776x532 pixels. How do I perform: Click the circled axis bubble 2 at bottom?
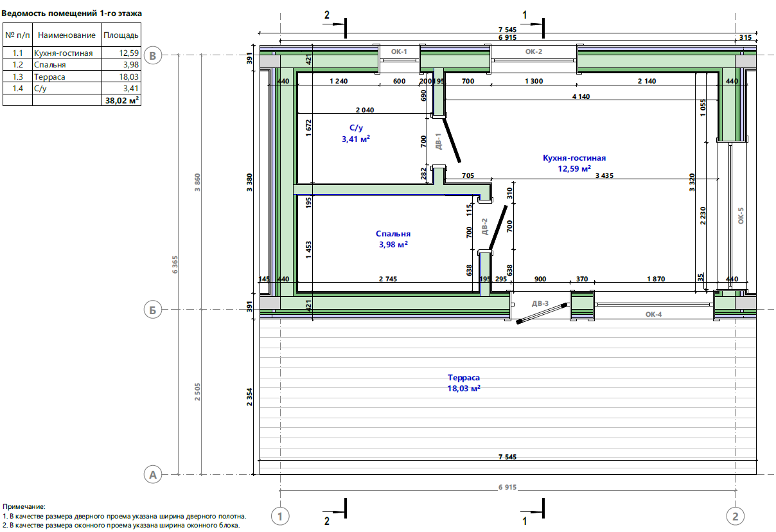pos(735,515)
